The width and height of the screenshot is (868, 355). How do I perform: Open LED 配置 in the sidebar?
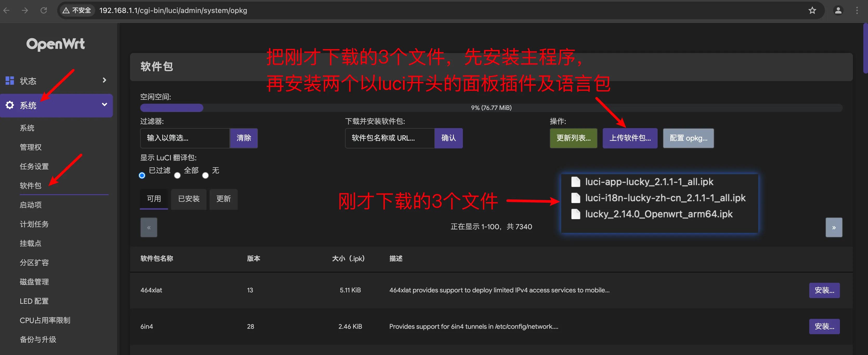(x=34, y=301)
